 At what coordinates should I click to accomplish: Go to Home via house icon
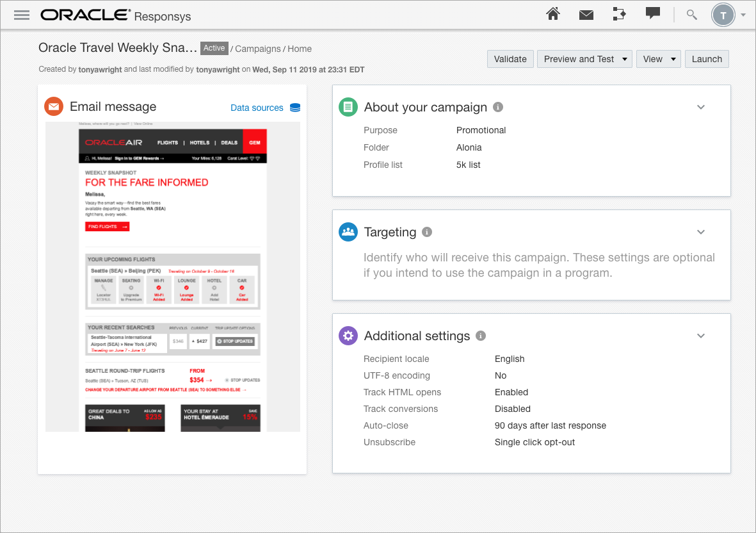(553, 14)
